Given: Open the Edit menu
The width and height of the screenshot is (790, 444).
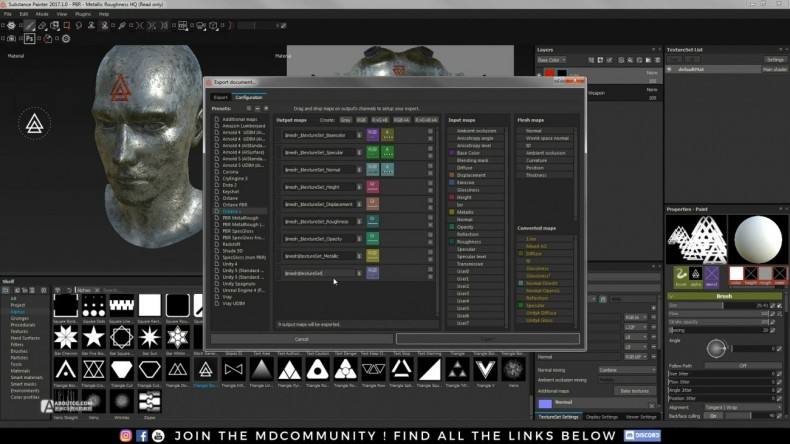Looking at the screenshot, I should [x=24, y=14].
